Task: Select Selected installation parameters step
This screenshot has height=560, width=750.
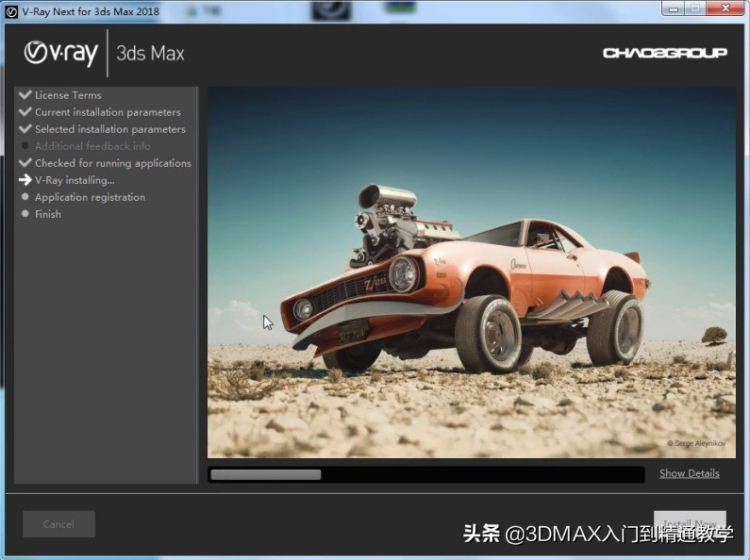Action: click(x=110, y=129)
